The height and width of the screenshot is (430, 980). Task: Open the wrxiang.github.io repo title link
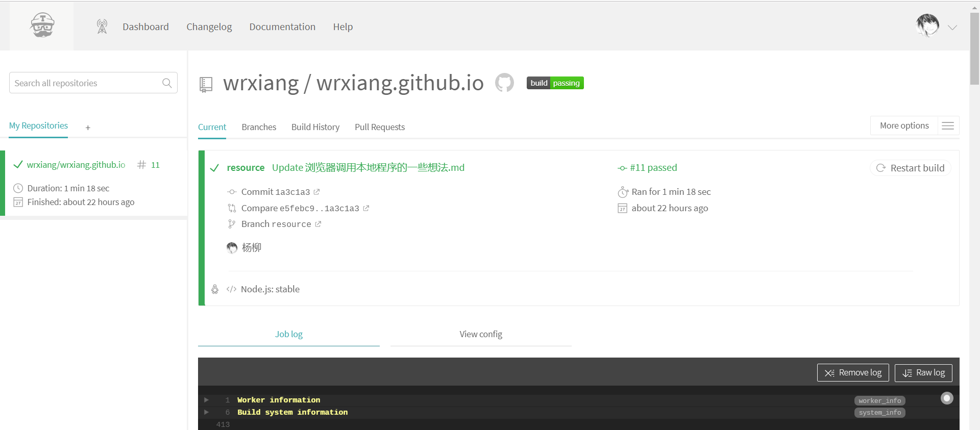400,83
